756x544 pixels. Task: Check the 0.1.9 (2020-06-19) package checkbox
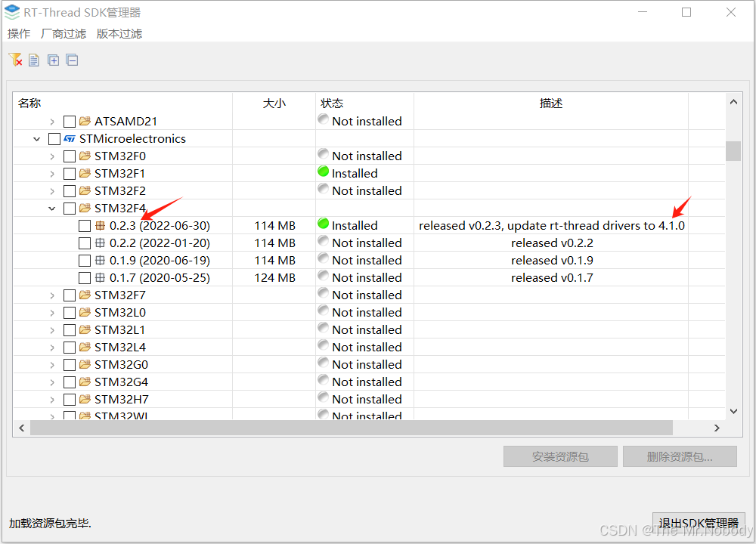click(x=85, y=260)
